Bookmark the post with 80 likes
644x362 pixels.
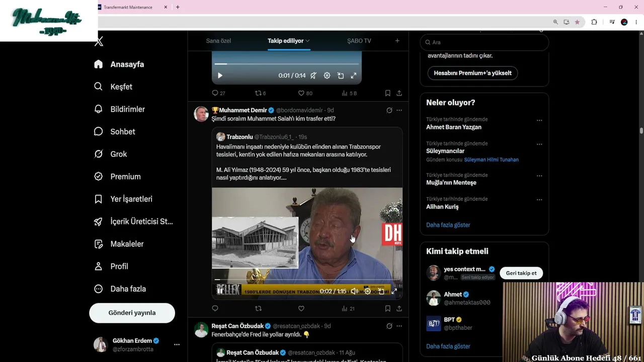pyautogui.click(x=387, y=93)
